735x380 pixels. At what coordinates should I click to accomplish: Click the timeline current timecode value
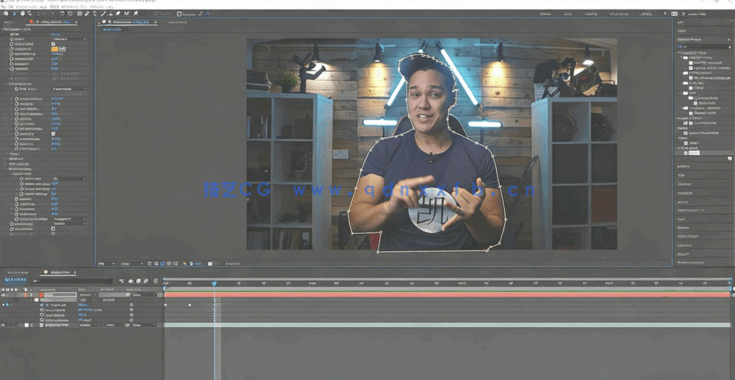point(15,280)
